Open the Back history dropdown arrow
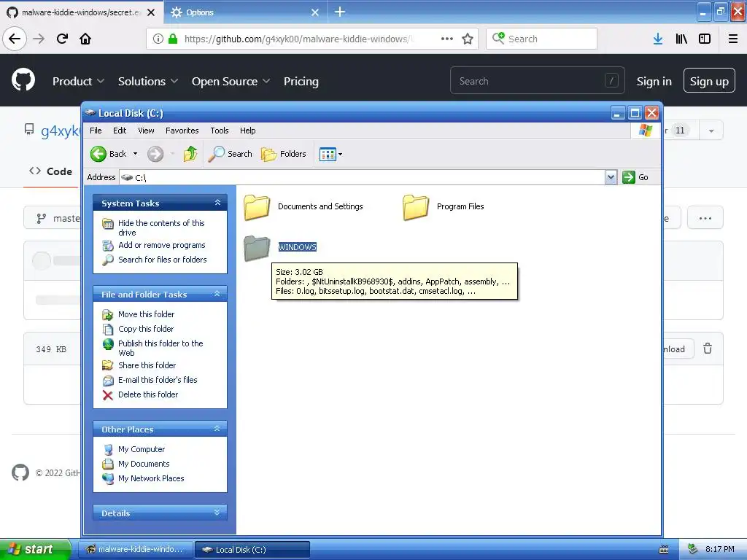The image size is (747, 560). point(135,154)
